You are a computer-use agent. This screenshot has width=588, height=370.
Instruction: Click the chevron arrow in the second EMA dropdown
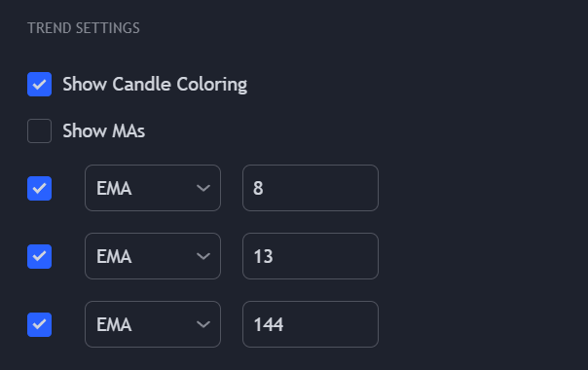(203, 256)
